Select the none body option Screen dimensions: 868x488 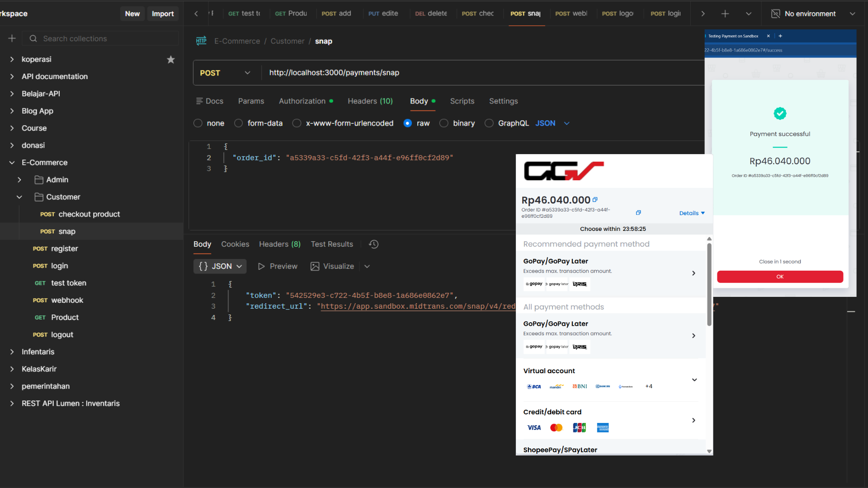(198, 123)
